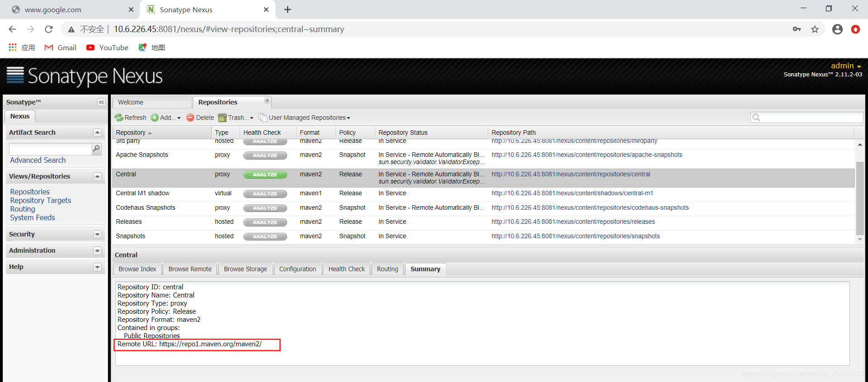Open a new browser tab
The height and width of the screenshot is (382, 868).
click(x=288, y=9)
